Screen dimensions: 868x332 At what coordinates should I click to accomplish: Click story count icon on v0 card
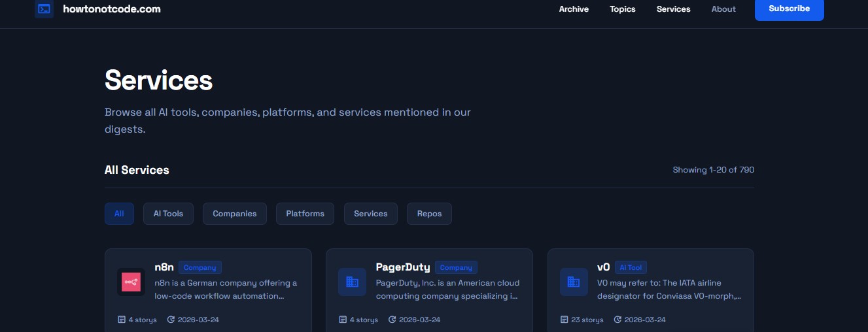tap(564, 320)
